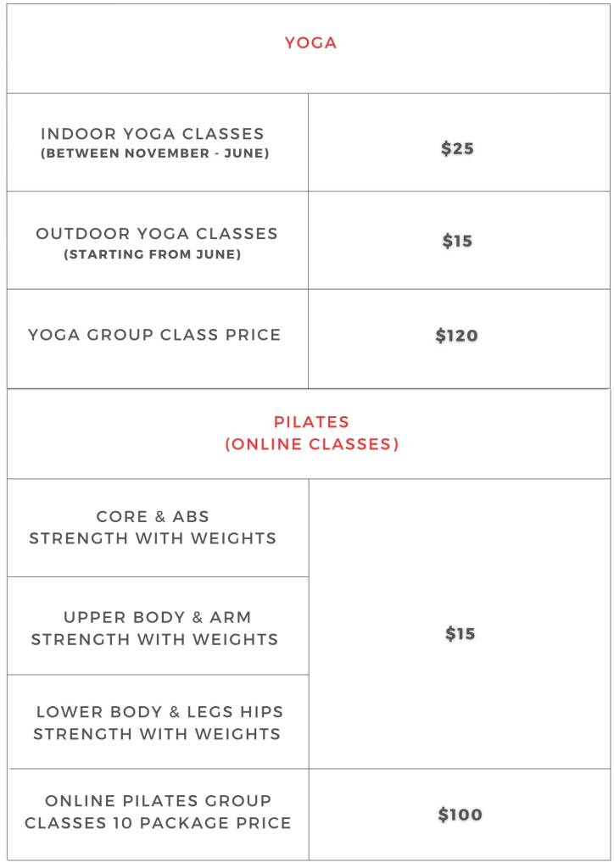
Task: Click the $25 indoor yoga price
Action: pyautogui.click(x=457, y=148)
